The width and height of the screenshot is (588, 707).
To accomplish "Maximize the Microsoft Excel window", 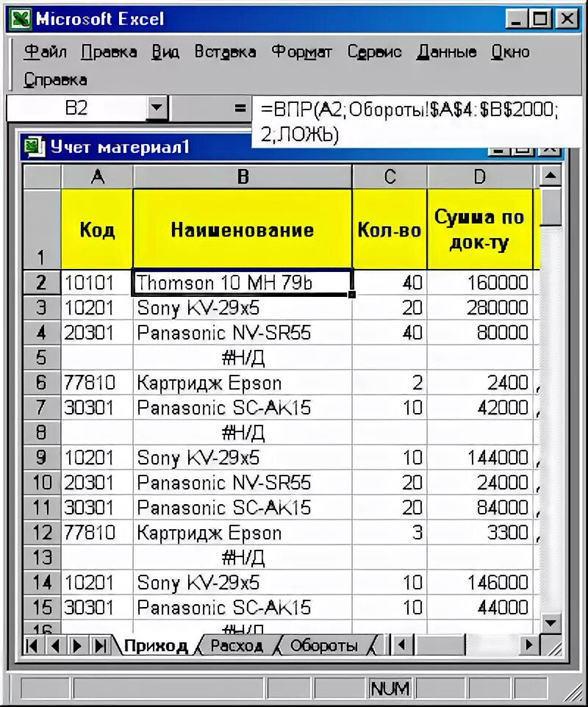I will pos(540,19).
